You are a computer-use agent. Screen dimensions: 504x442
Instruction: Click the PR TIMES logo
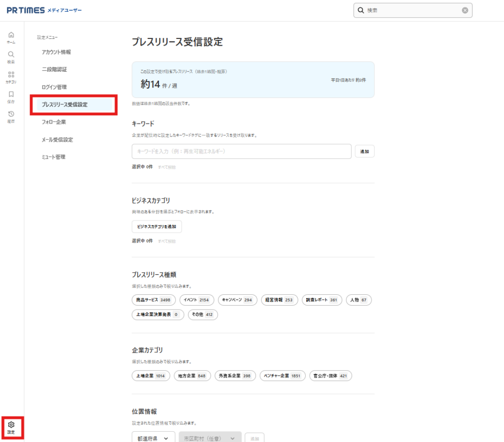pyautogui.click(x=26, y=10)
